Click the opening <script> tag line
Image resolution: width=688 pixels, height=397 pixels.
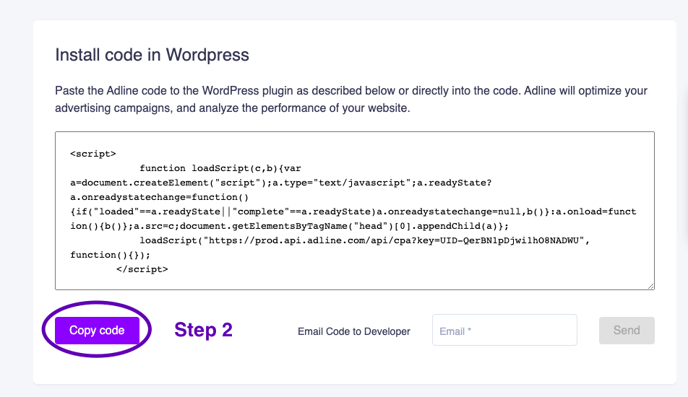pyautogui.click(x=93, y=154)
